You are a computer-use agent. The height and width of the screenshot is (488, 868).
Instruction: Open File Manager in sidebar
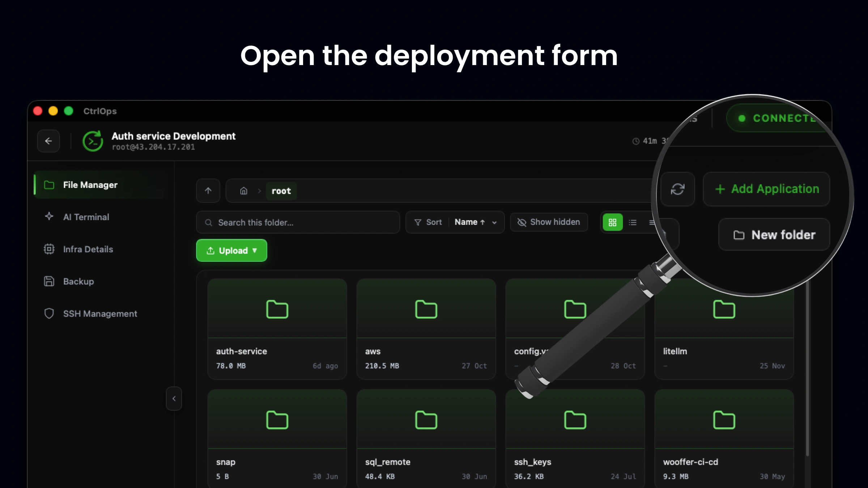(100, 185)
